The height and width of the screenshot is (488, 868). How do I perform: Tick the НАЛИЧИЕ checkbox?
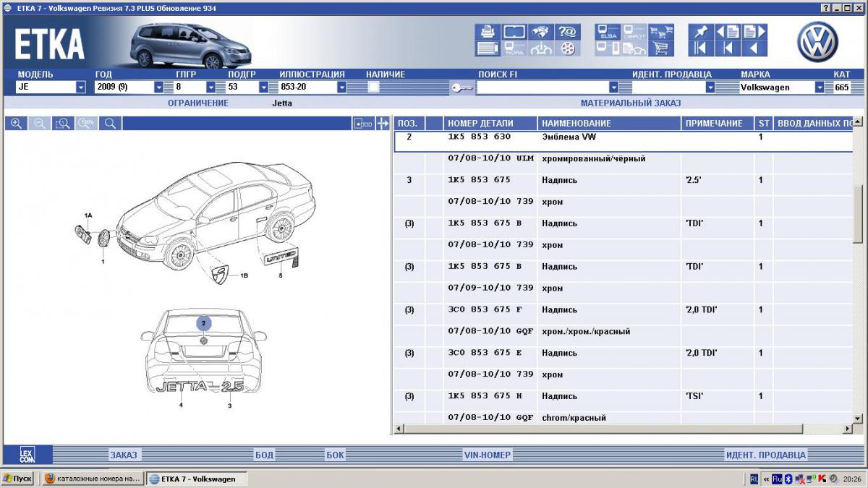373,87
